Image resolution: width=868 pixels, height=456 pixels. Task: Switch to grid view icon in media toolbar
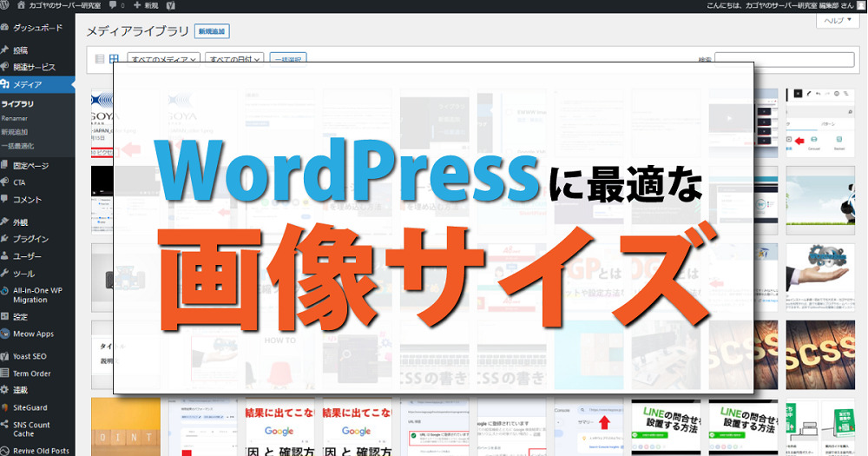point(114,59)
